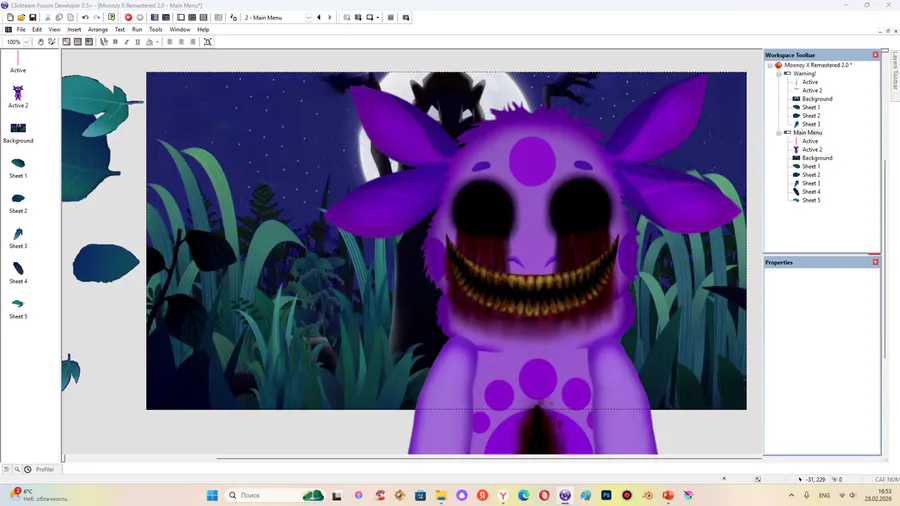Image resolution: width=900 pixels, height=506 pixels.
Task: Select Moonzy X Remastered 2.0 in workspace tree
Action: tap(818, 65)
